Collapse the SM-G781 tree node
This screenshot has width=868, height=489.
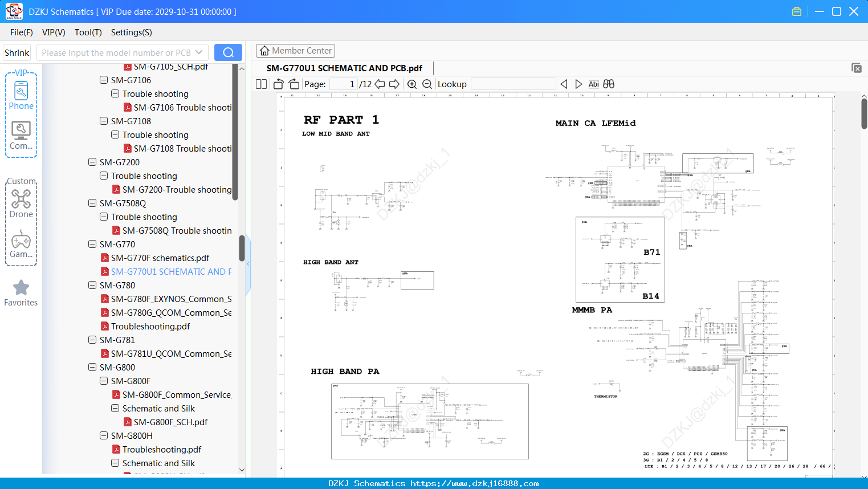pyautogui.click(x=92, y=340)
